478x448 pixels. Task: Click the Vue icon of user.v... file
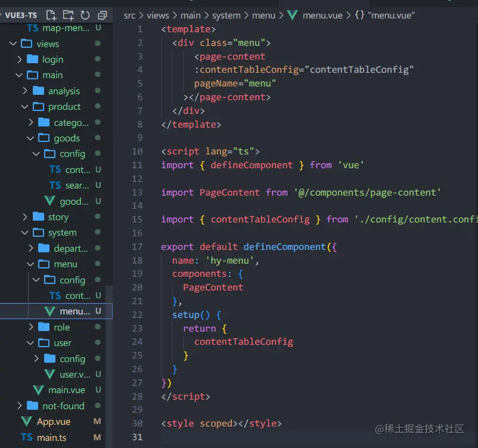click(49, 374)
